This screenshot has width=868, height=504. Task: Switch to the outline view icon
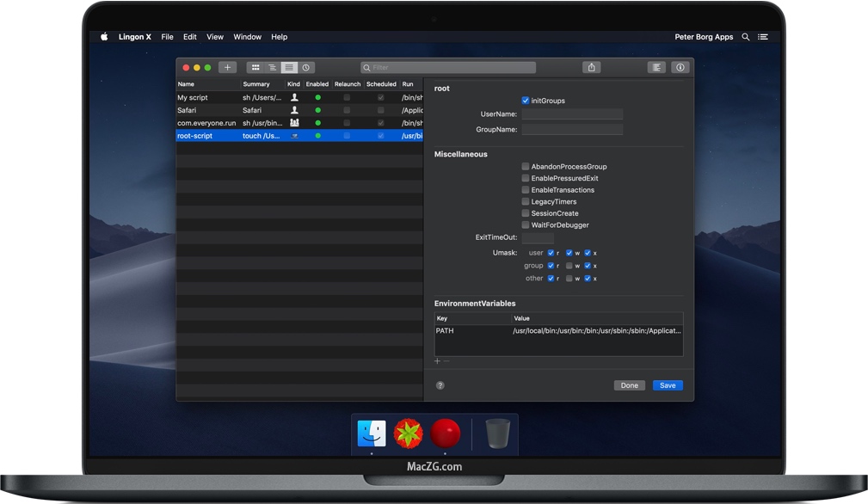[272, 67]
